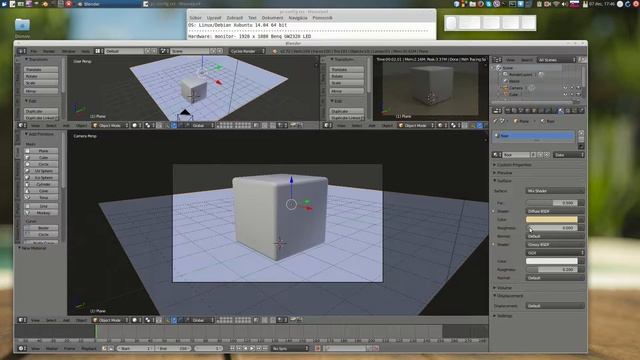Click the Browse Material icon beside Bool name
This screenshot has width=640, height=360.
click(497, 155)
